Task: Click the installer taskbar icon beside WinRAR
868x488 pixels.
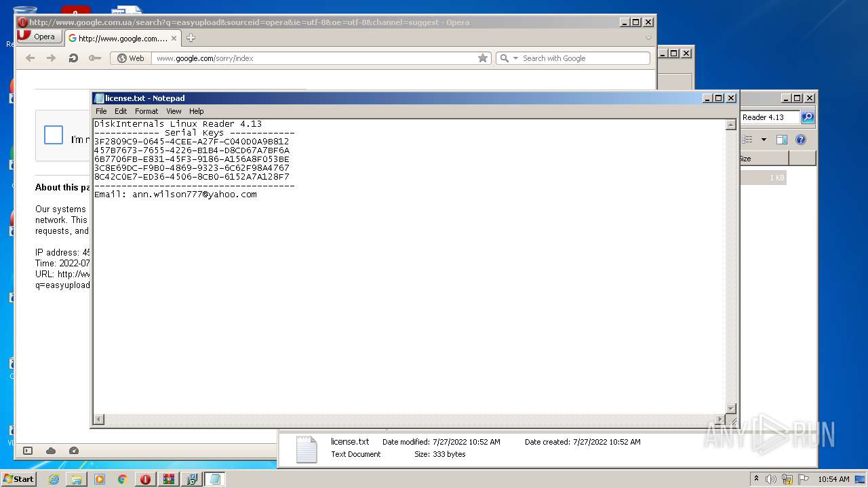Action: (x=191, y=479)
